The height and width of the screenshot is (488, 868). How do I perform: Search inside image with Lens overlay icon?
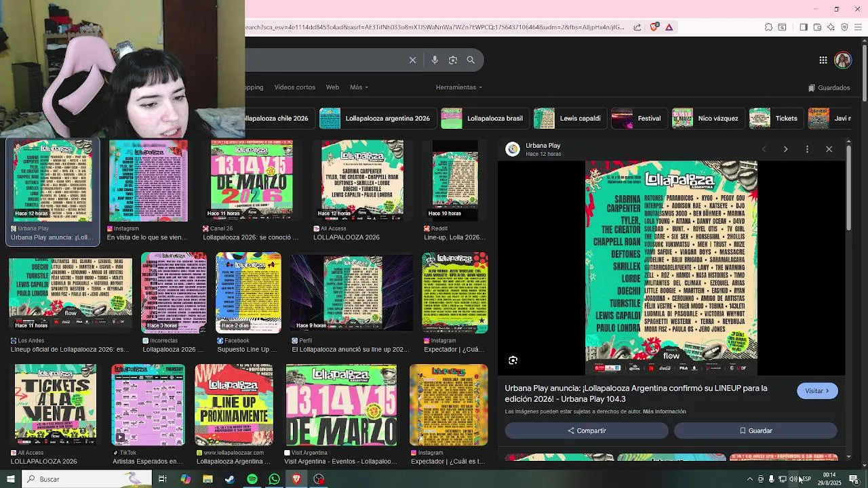[513, 361]
